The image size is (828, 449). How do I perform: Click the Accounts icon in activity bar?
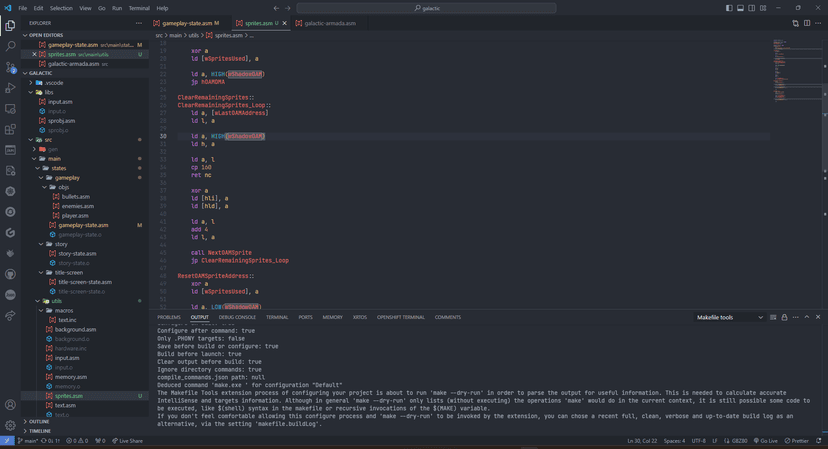pos(11,405)
